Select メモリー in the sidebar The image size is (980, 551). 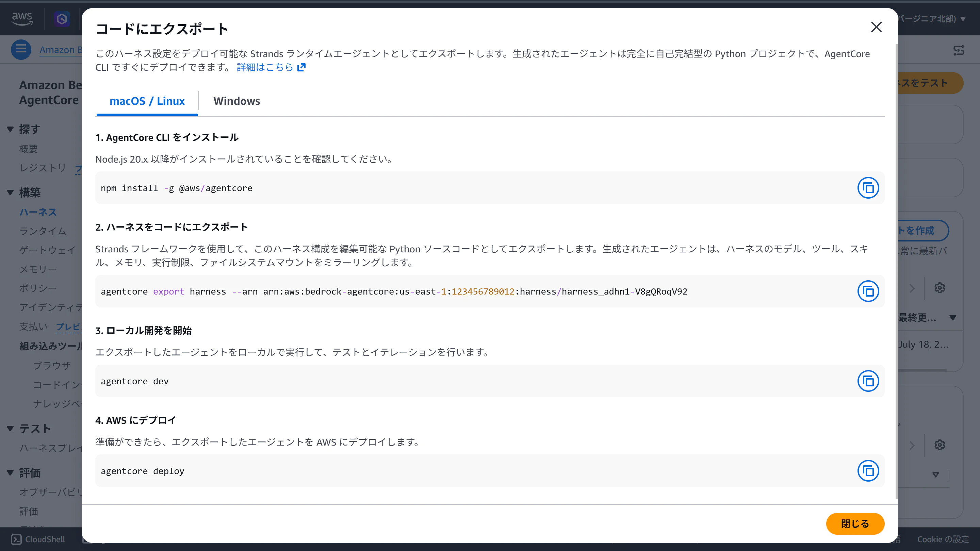point(38,269)
